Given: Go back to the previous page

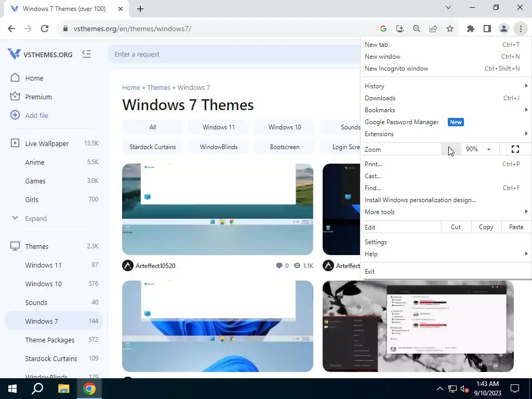Looking at the screenshot, I should pos(11,29).
